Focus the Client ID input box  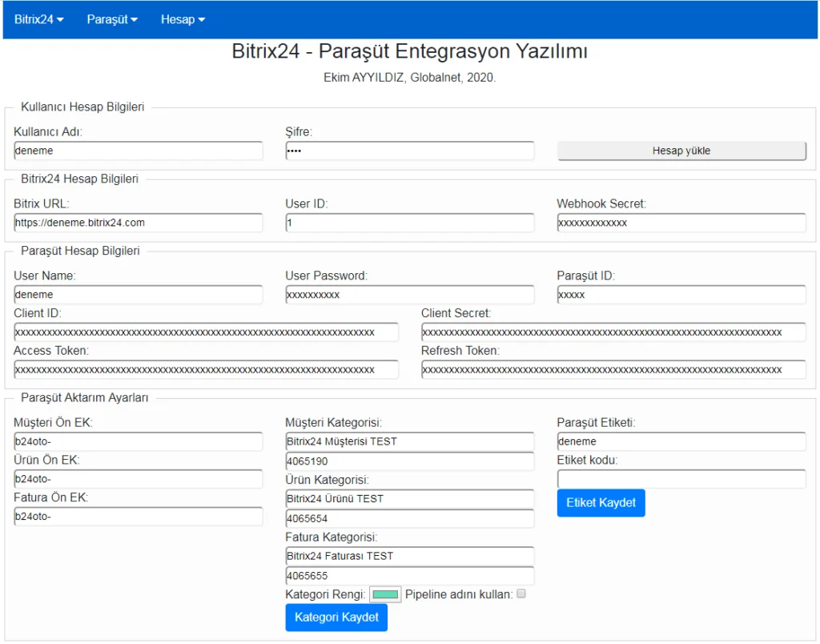[206, 332]
